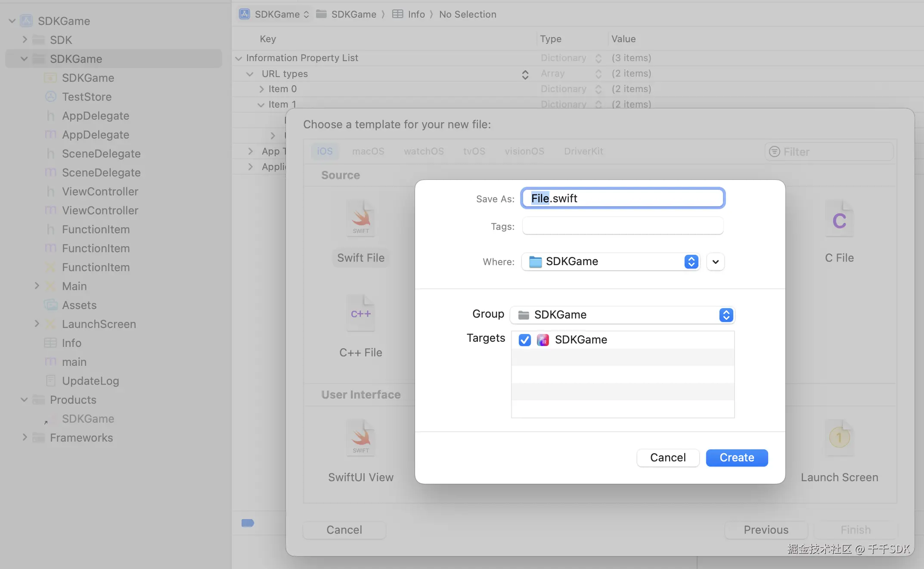Switch to the visionOS template tab
This screenshot has height=569, width=924.
pos(524,152)
